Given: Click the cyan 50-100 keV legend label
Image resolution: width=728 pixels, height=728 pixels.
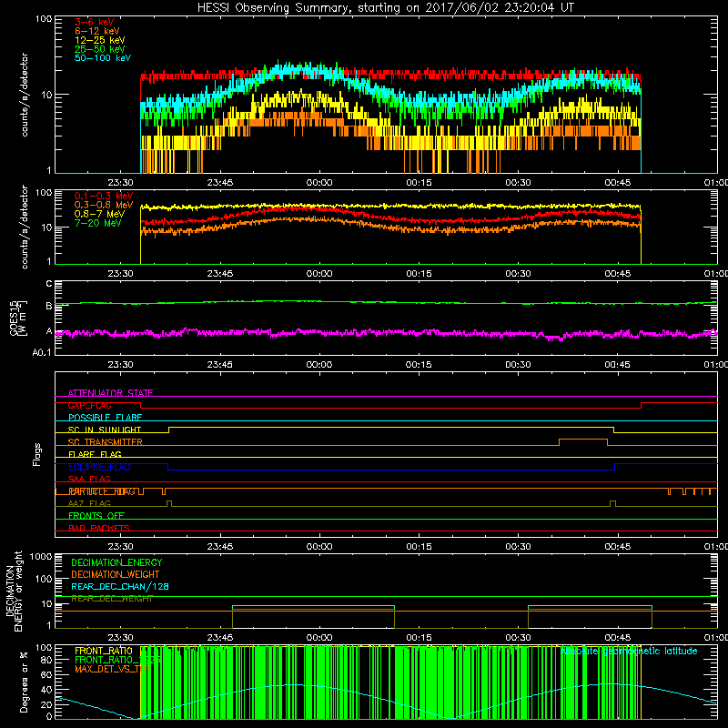Looking at the screenshot, I should tap(103, 58).
